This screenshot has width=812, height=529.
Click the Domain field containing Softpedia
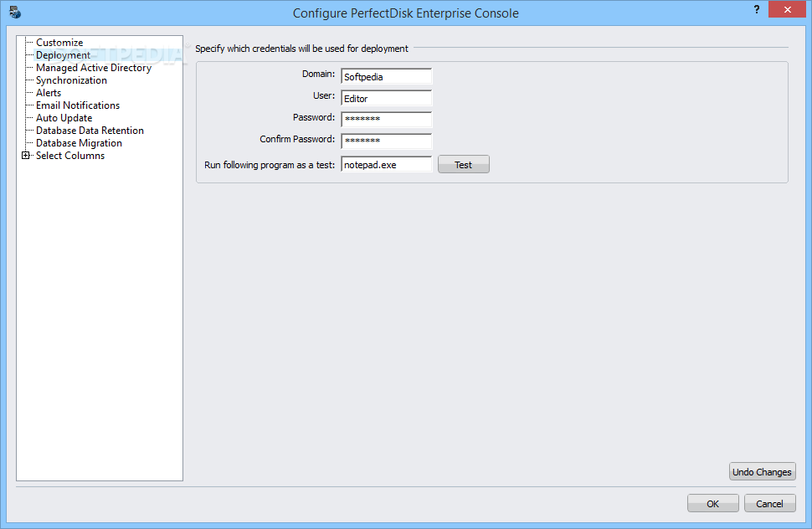pyautogui.click(x=386, y=77)
